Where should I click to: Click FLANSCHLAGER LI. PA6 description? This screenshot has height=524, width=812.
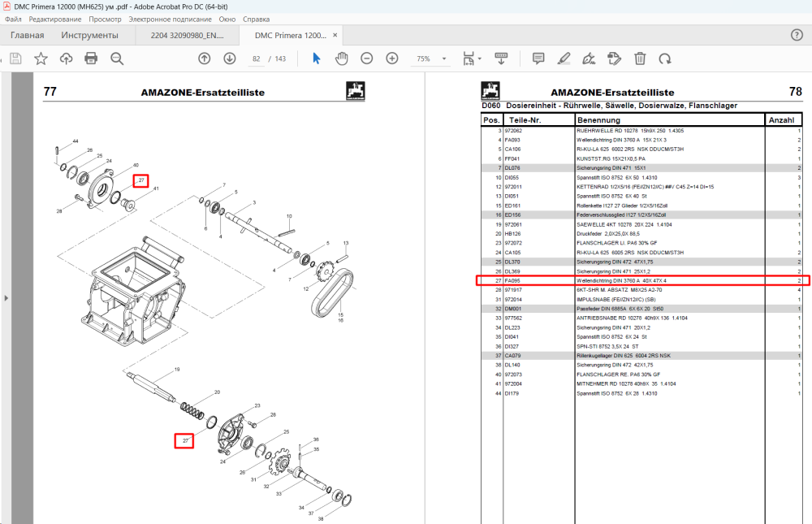point(617,243)
